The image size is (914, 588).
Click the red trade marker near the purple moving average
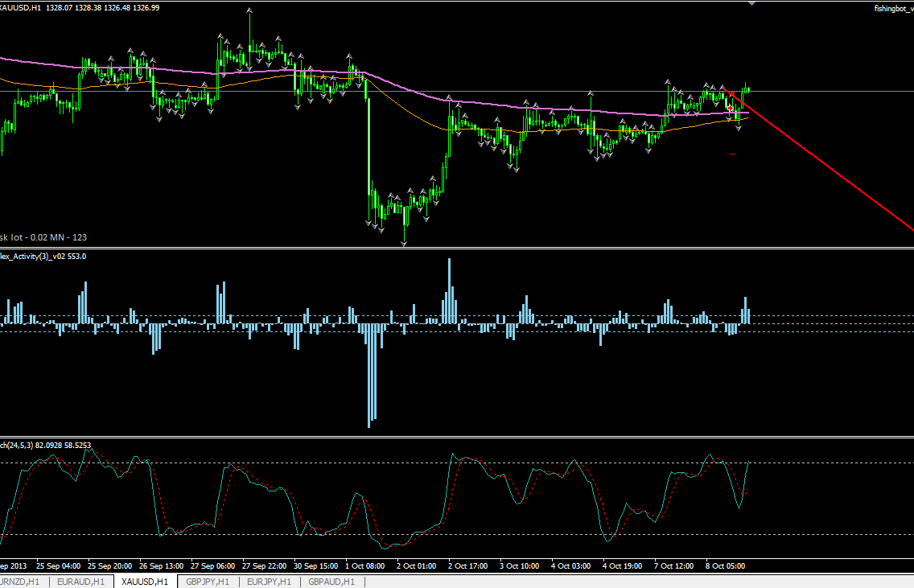click(731, 109)
